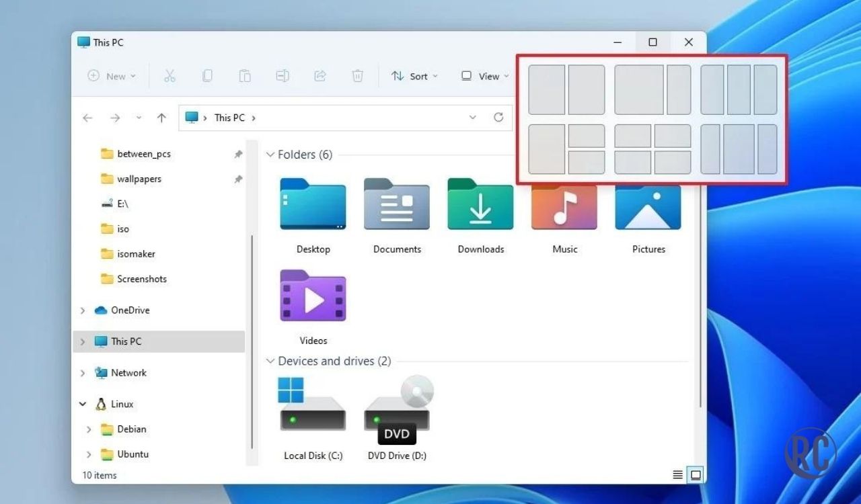Viewport: 861px width, 504px height.
Task: Expand the Ubuntu tree node
Action: (89, 454)
